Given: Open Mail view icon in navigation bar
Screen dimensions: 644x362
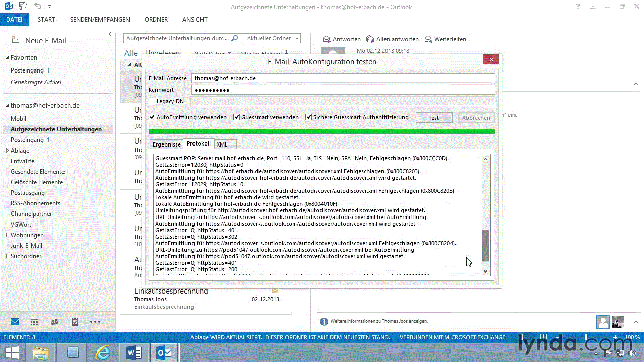Looking at the screenshot, I should 15,322.
